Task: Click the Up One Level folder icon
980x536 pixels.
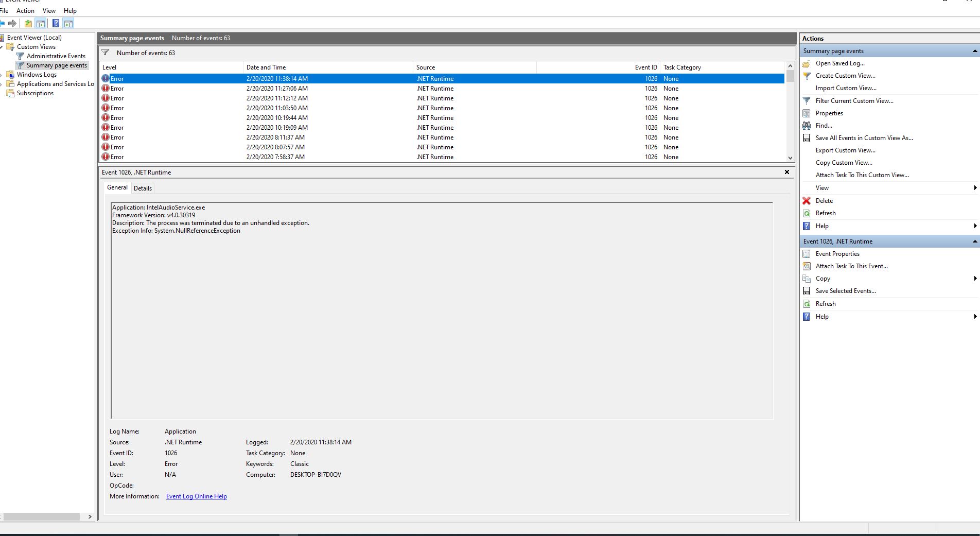Action: (x=28, y=23)
